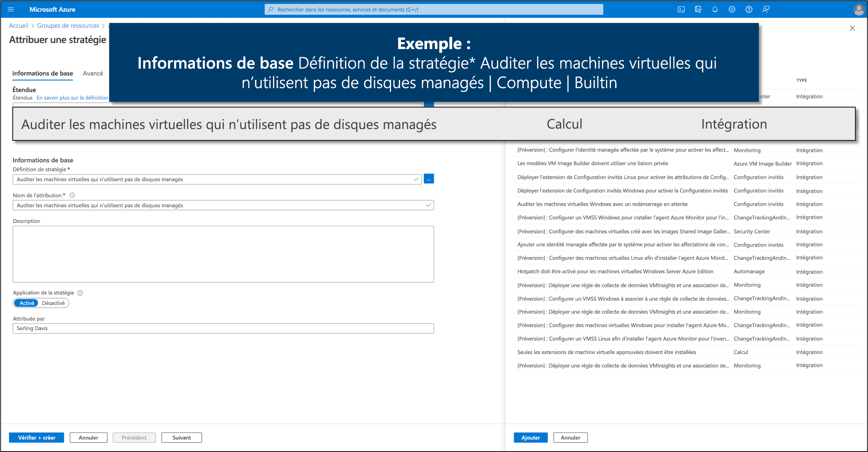Go to Groupes de ressources breadcrumb
Viewport: 868px width, 452px height.
click(68, 26)
